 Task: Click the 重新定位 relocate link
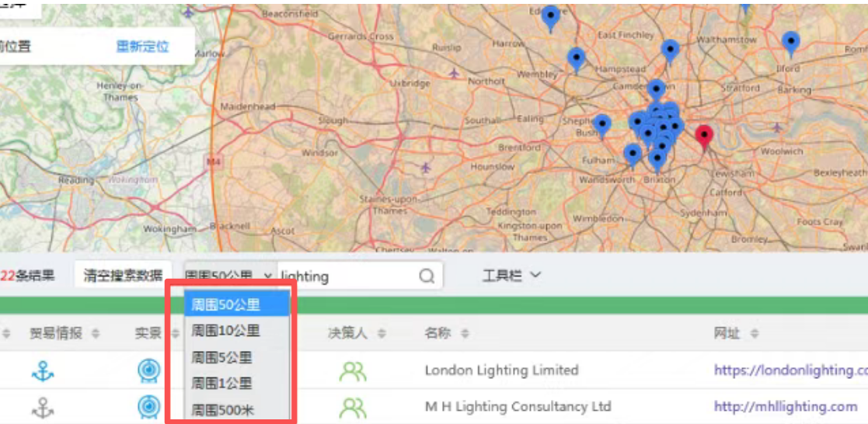point(142,46)
